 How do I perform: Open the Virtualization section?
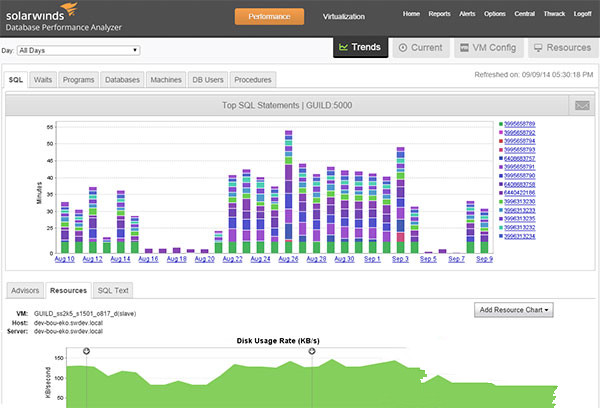click(344, 17)
